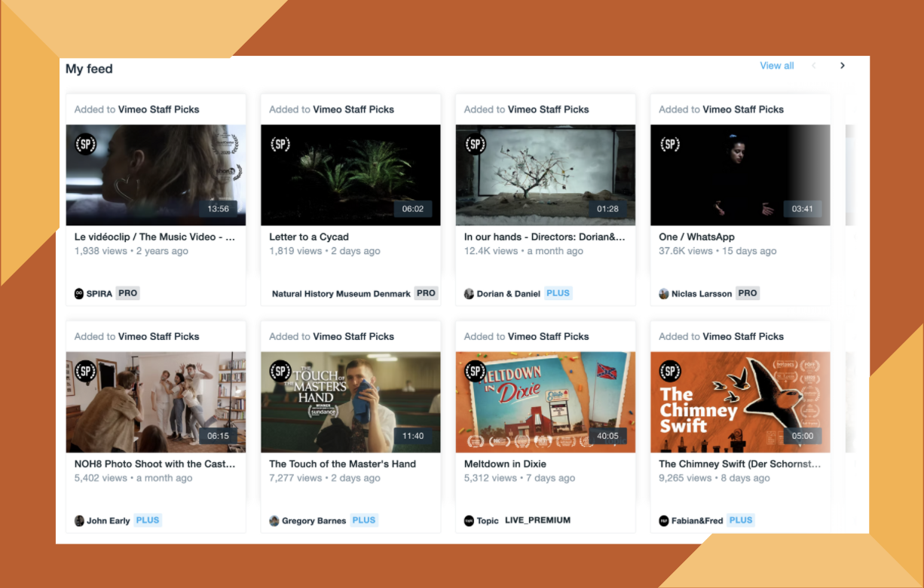Open The Chimney Swift video thumbnail
Screen dimensions: 924x588
[740, 402]
